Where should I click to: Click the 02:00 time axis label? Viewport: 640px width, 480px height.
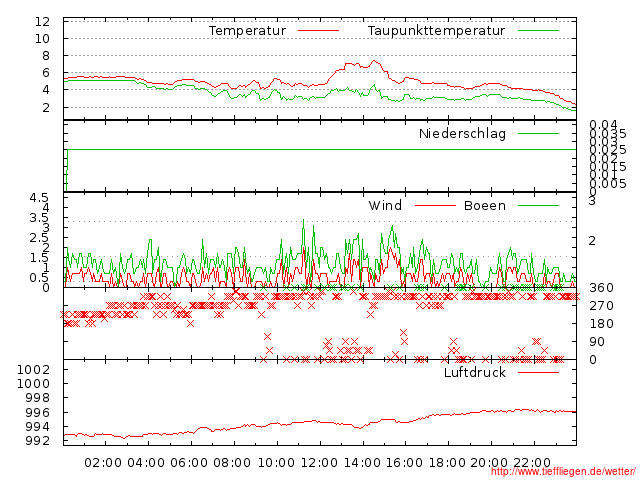[x=103, y=463]
